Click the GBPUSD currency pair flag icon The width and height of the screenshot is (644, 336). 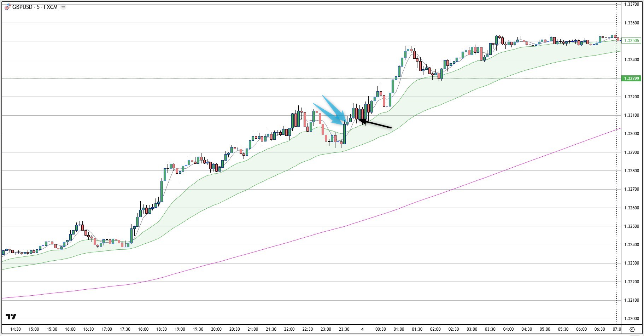7,6
